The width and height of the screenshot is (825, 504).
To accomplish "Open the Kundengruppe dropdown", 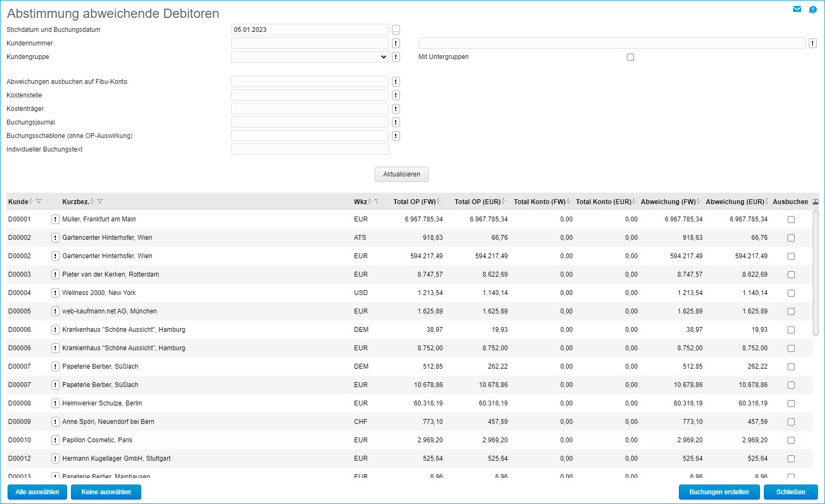I will coord(310,57).
